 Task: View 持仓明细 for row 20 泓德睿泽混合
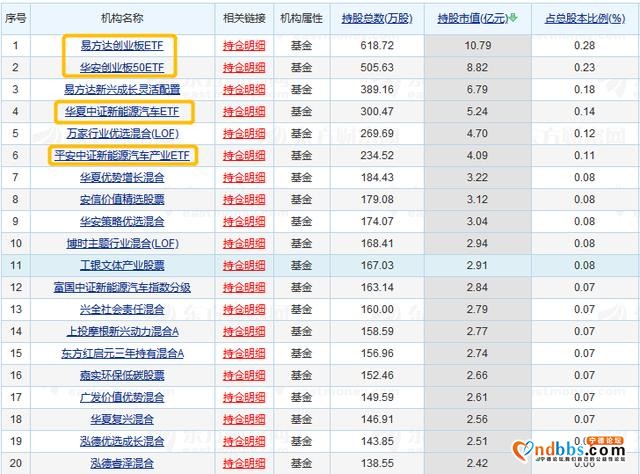244,464
